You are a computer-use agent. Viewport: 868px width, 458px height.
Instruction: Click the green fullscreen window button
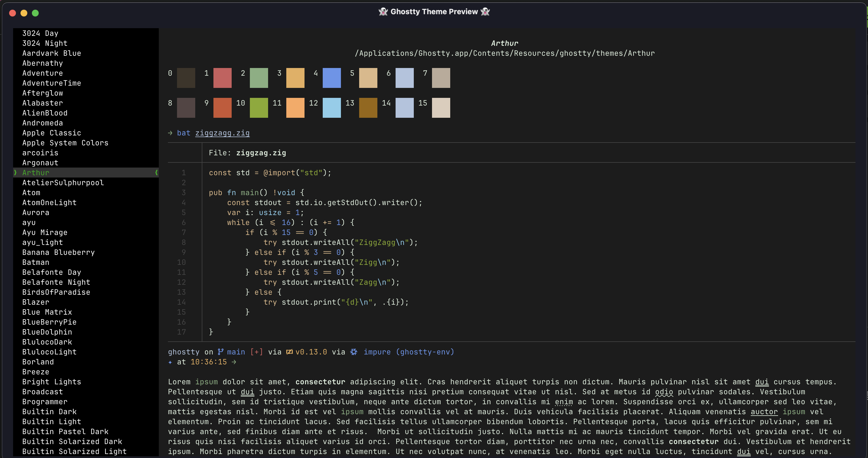35,13
